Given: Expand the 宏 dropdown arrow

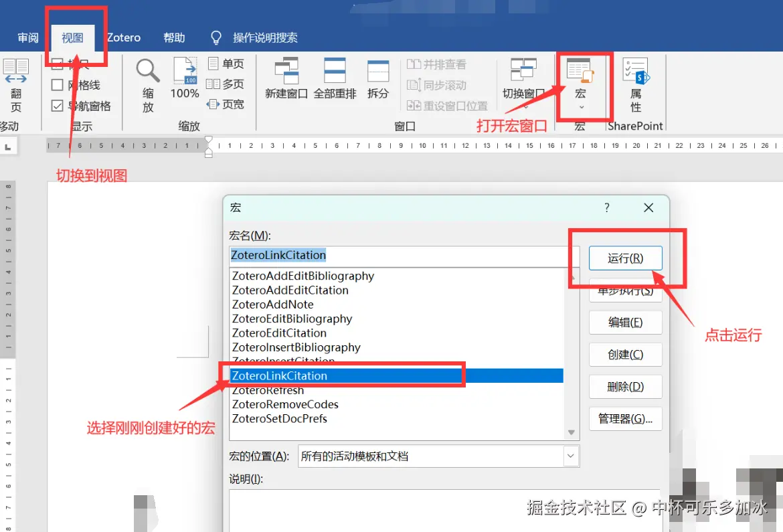Looking at the screenshot, I should [x=582, y=106].
